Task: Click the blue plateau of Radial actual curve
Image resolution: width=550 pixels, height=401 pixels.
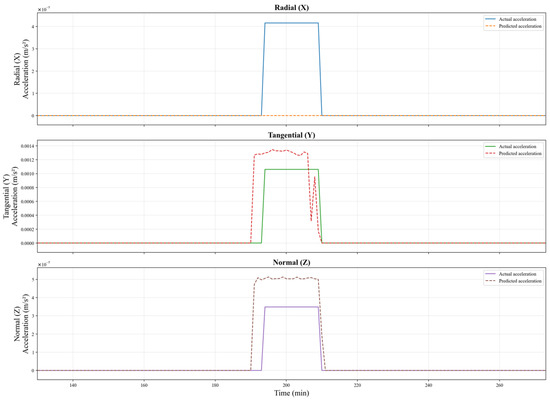Action: coord(291,23)
